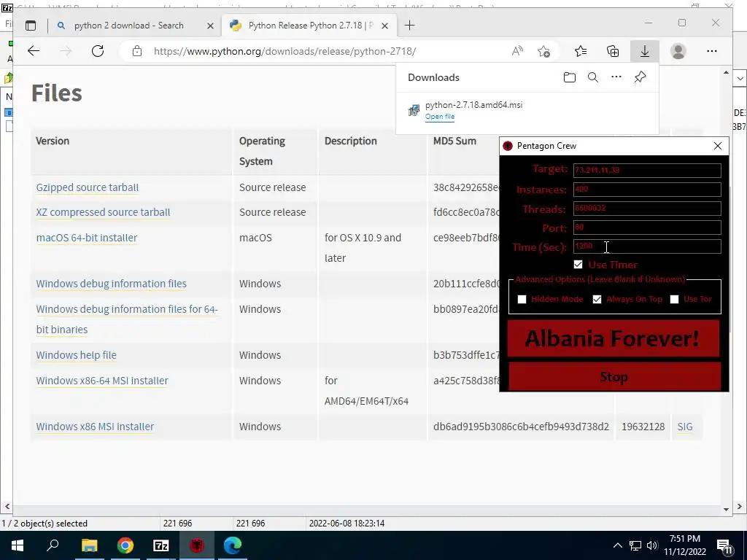Toggle the Downloads toolbar icon
Screen dimensions: 747x560
tap(645, 51)
